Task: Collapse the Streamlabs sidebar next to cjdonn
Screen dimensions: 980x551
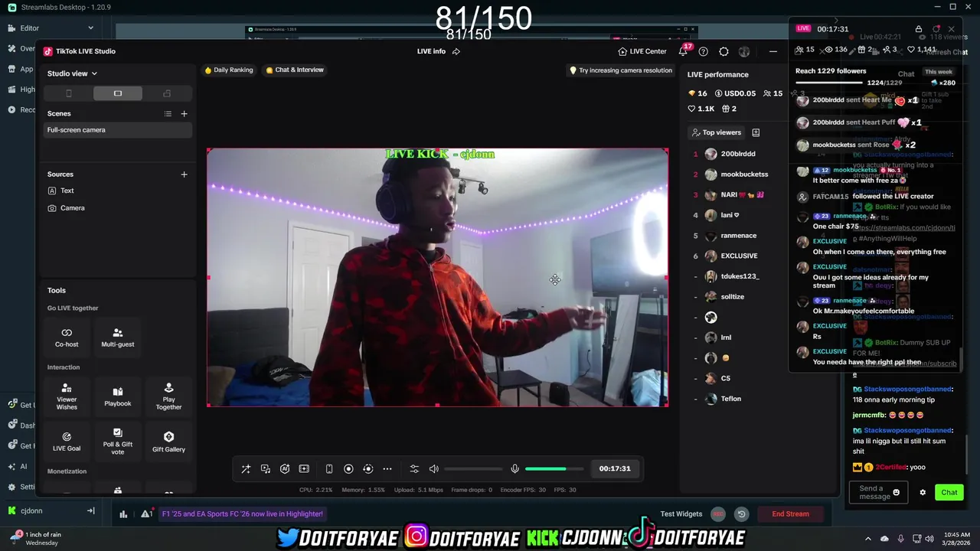Action: pos(90,510)
